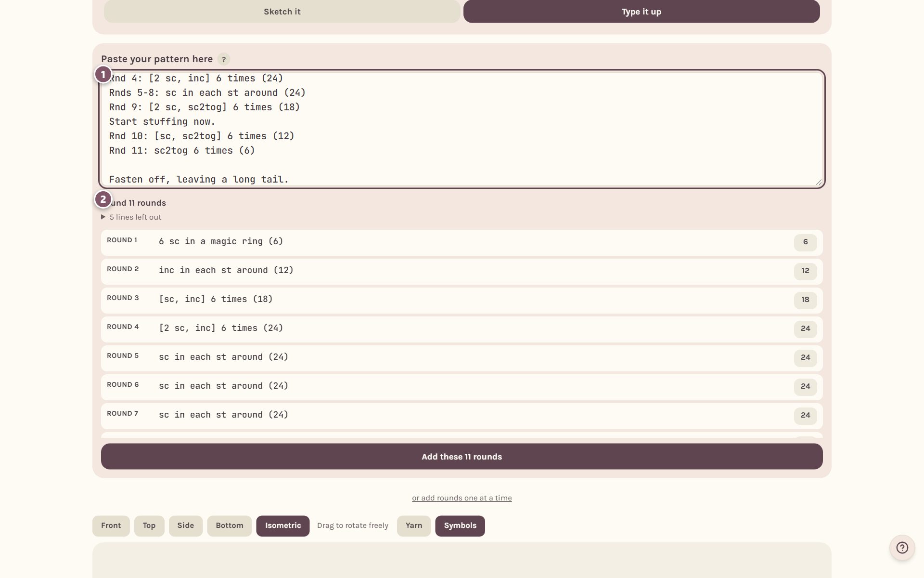924x578 pixels.
Task: Click the Start stuffing now line in textarea
Action: [162, 122]
